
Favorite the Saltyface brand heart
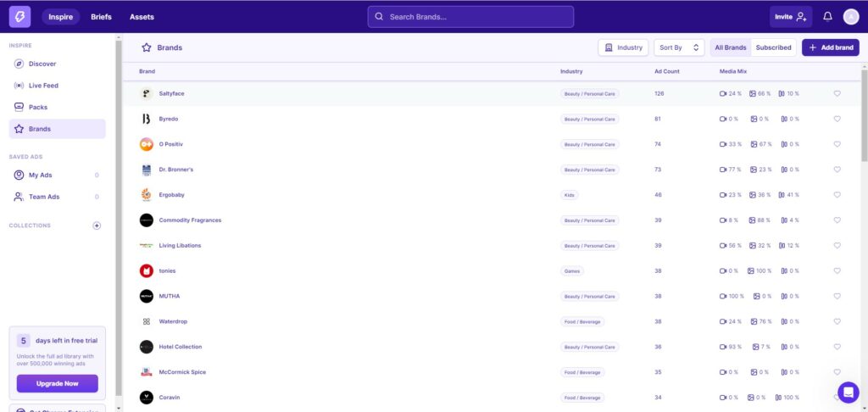(x=837, y=93)
